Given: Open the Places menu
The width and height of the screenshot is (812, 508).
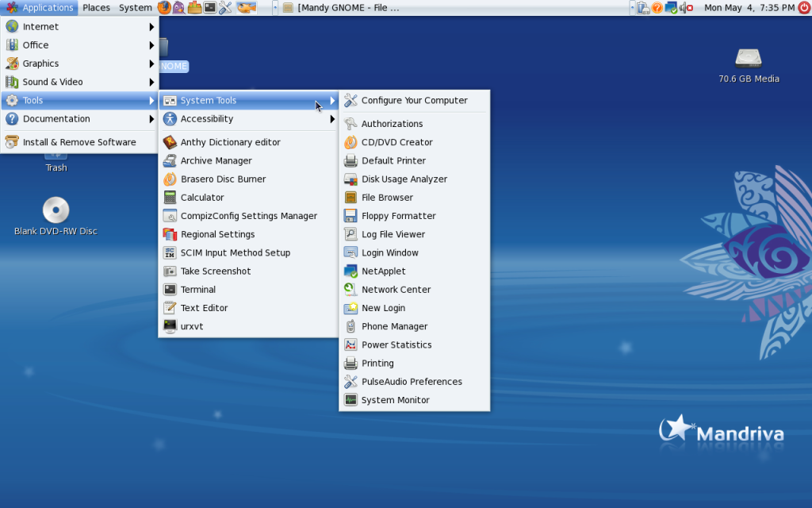Looking at the screenshot, I should pos(96,8).
